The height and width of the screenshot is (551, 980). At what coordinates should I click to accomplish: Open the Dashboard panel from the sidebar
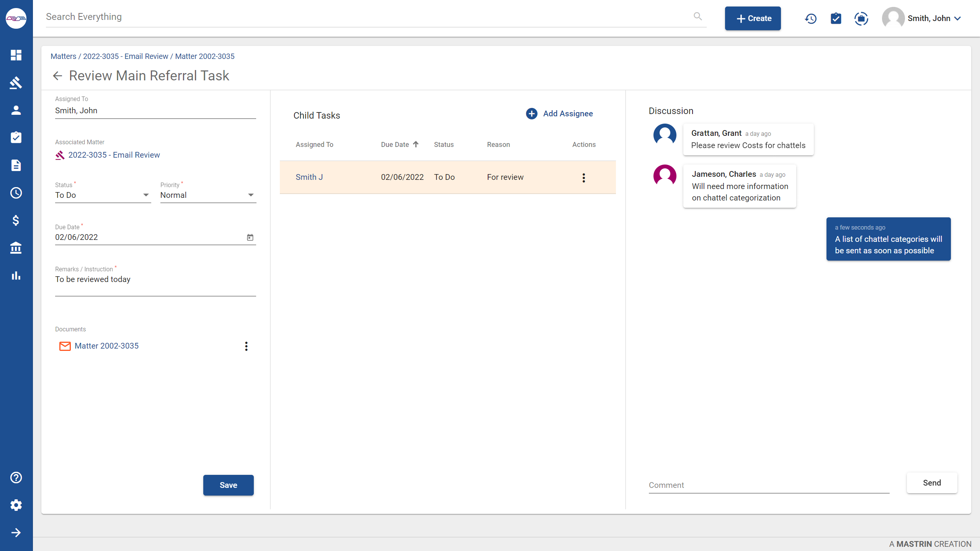(16, 55)
